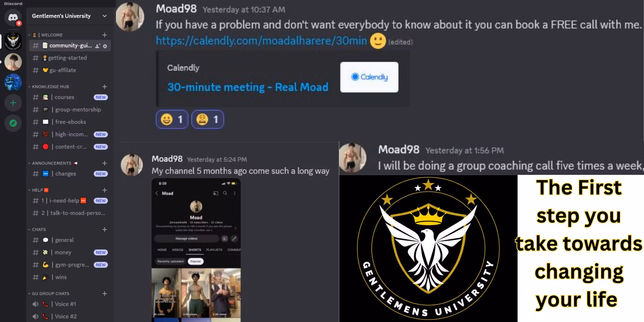The height and width of the screenshot is (322, 644).
Task: Open the i-need-help channel
Action: tap(70, 201)
